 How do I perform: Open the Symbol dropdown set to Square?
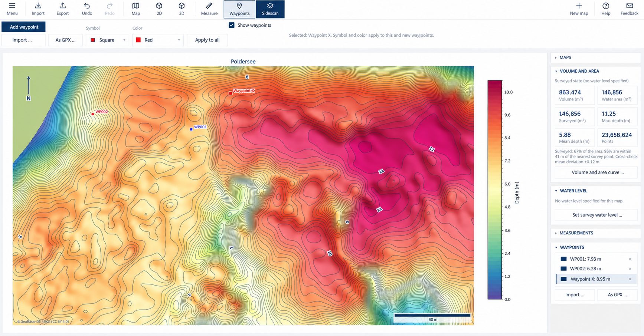[107, 40]
